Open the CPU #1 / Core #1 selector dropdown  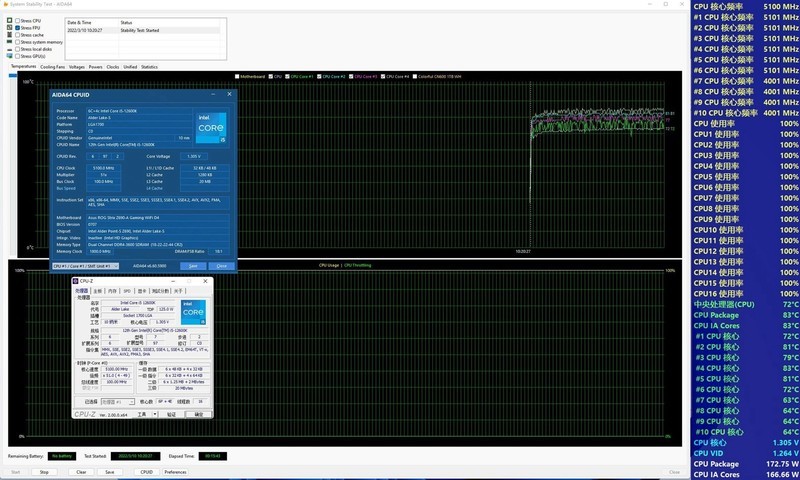click(82, 266)
